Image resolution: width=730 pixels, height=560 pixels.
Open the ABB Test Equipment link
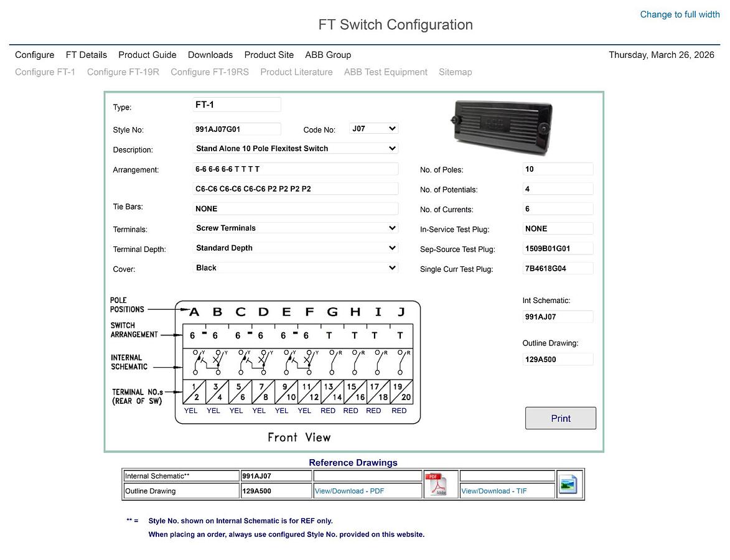(x=385, y=72)
